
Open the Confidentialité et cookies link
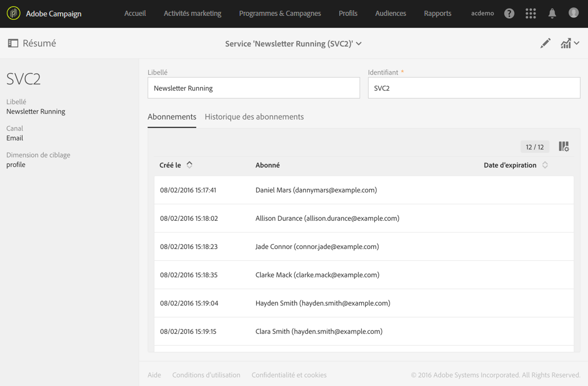[x=289, y=375]
